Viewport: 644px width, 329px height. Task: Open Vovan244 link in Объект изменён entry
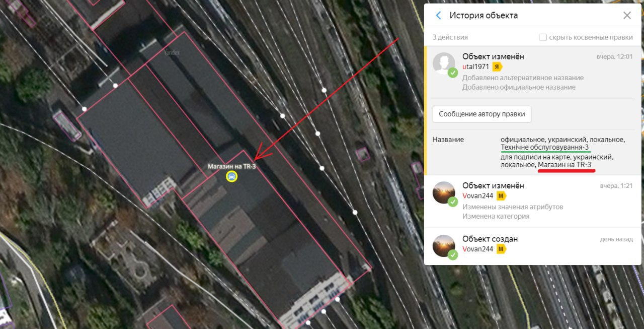pyautogui.click(x=477, y=195)
